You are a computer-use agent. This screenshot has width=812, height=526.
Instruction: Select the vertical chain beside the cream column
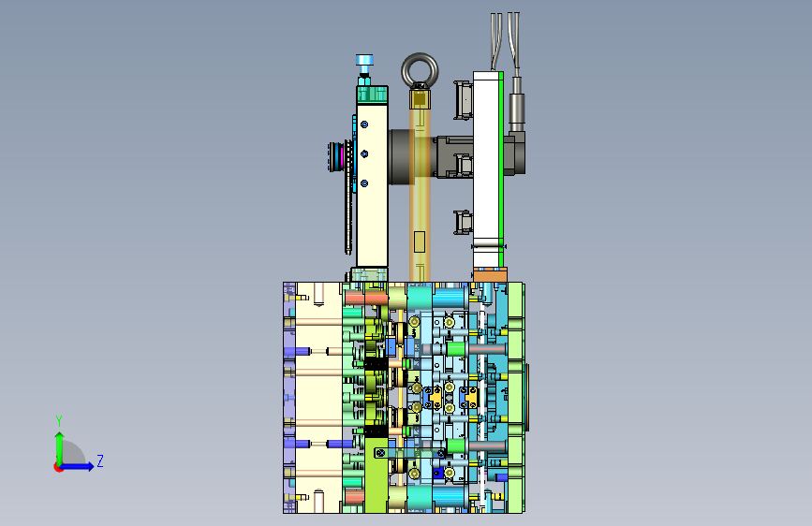click(x=348, y=197)
